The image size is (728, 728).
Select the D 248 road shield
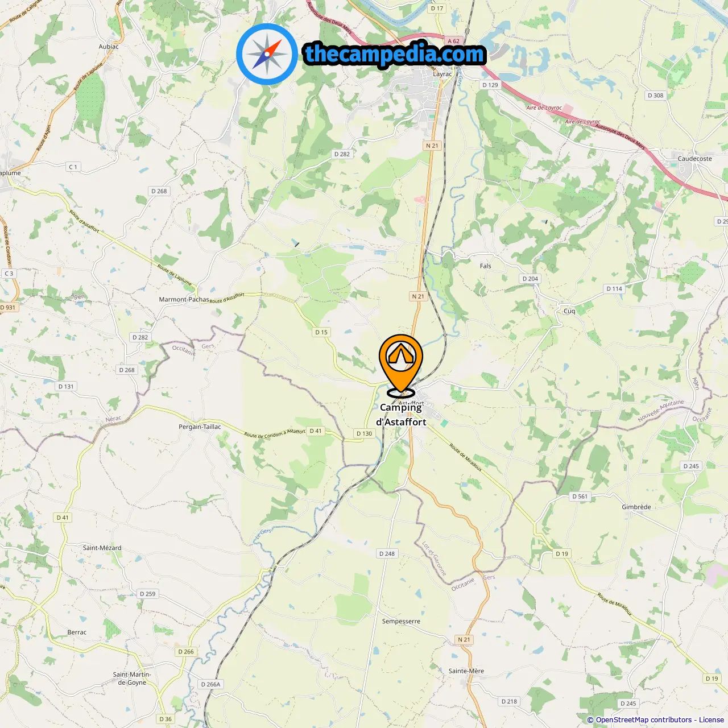(x=387, y=553)
